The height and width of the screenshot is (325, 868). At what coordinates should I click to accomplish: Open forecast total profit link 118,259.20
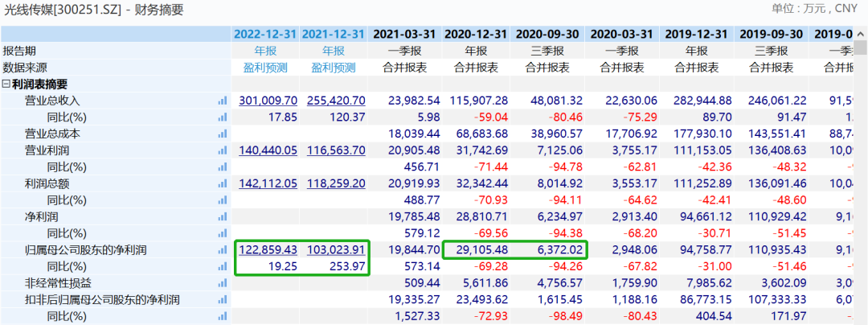(x=336, y=183)
